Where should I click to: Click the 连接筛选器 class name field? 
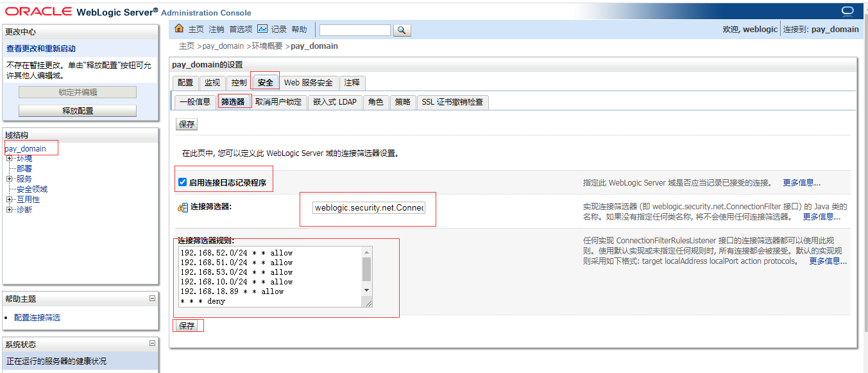tap(369, 208)
